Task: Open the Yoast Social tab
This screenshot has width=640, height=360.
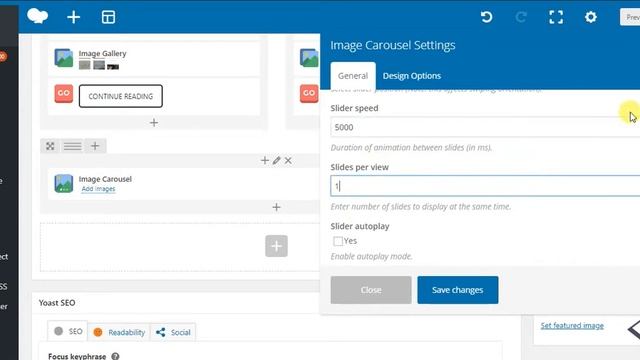Action: [173, 332]
